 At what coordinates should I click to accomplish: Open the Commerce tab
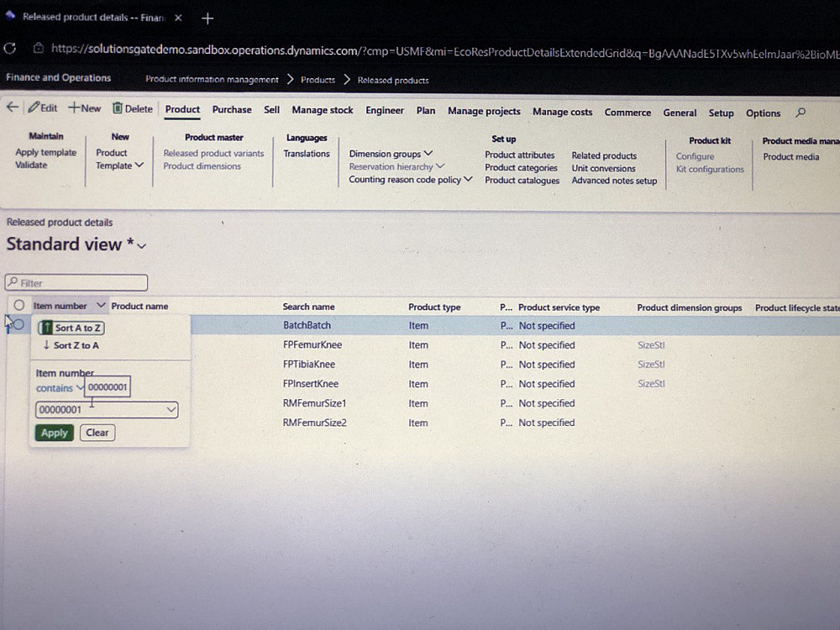[x=627, y=113]
